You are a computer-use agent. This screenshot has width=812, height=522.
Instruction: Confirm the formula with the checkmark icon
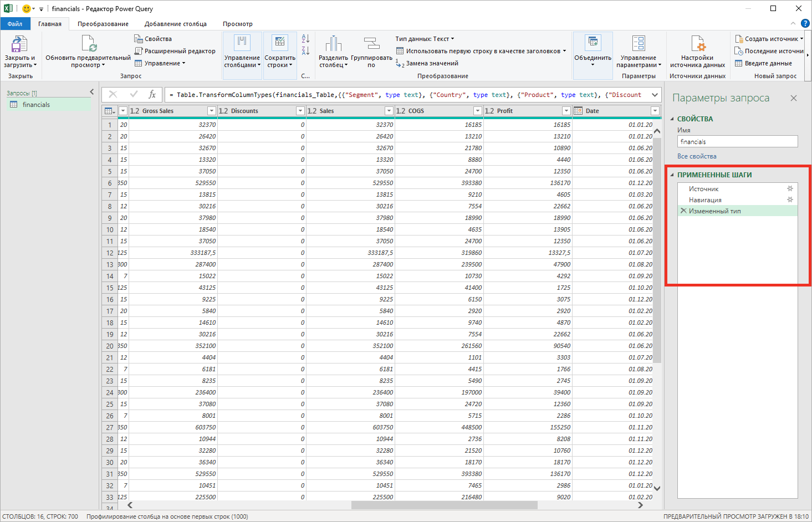point(134,95)
